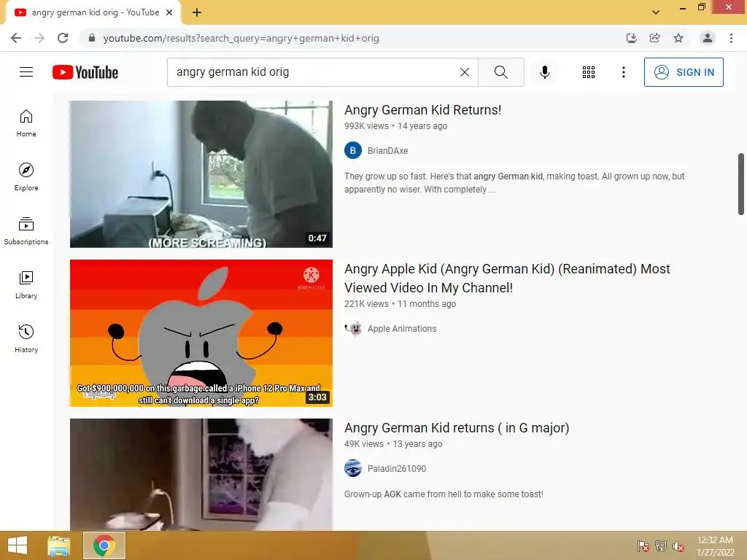
Task: Open the YouTube hamburger guide menu
Action: 26,72
